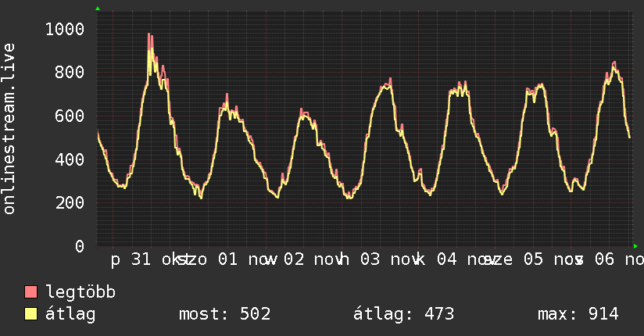Click the y-axis label 1000
644x336 pixels.
(65, 29)
